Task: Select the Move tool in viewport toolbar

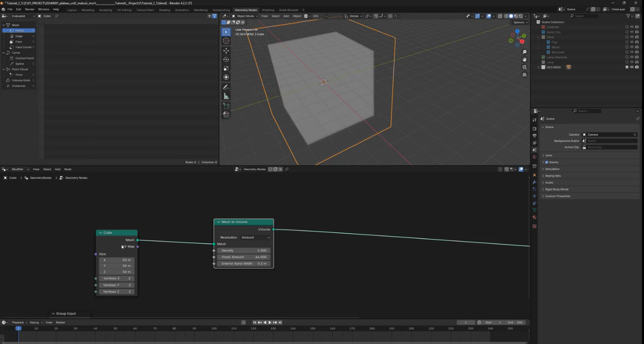Action: (226, 51)
